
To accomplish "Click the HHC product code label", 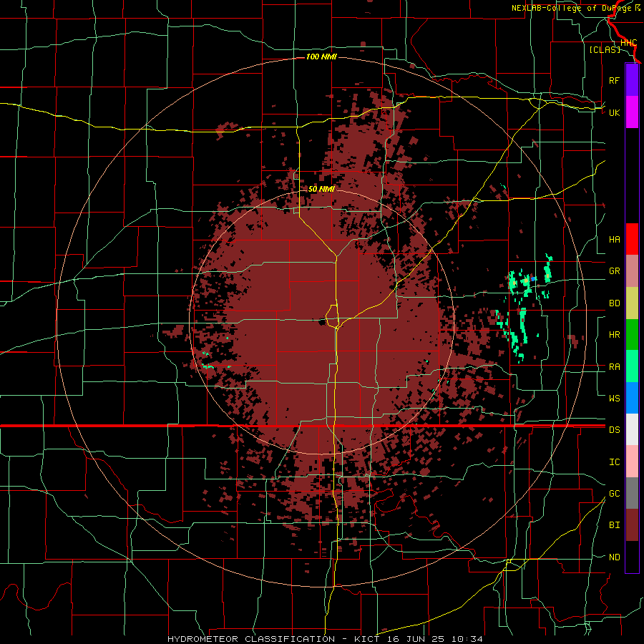I will (628, 43).
